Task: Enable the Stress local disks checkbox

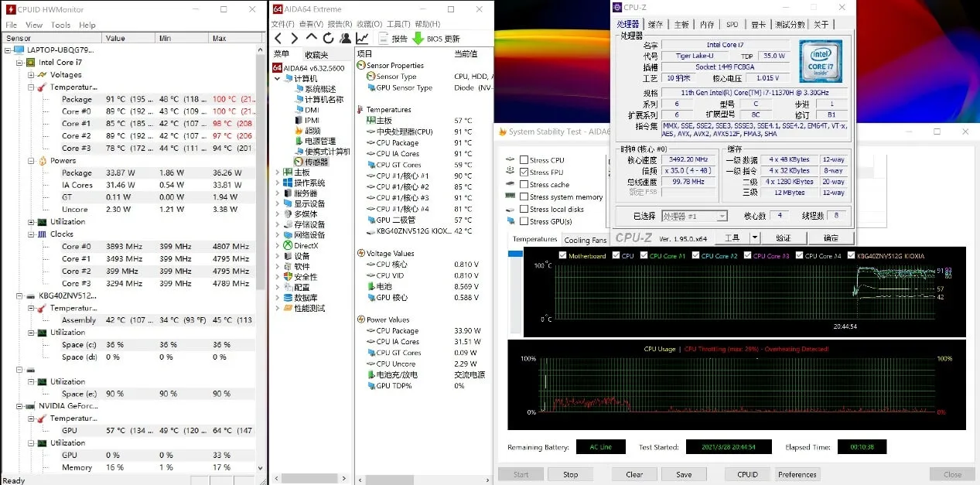Action: [524, 209]
